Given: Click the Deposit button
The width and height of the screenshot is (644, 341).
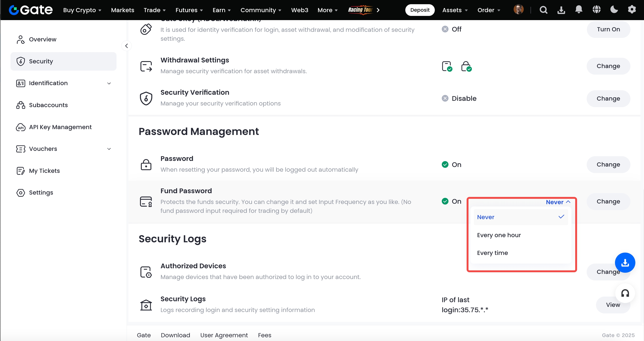Looking at the screenshot, I should tap(420, 10).
